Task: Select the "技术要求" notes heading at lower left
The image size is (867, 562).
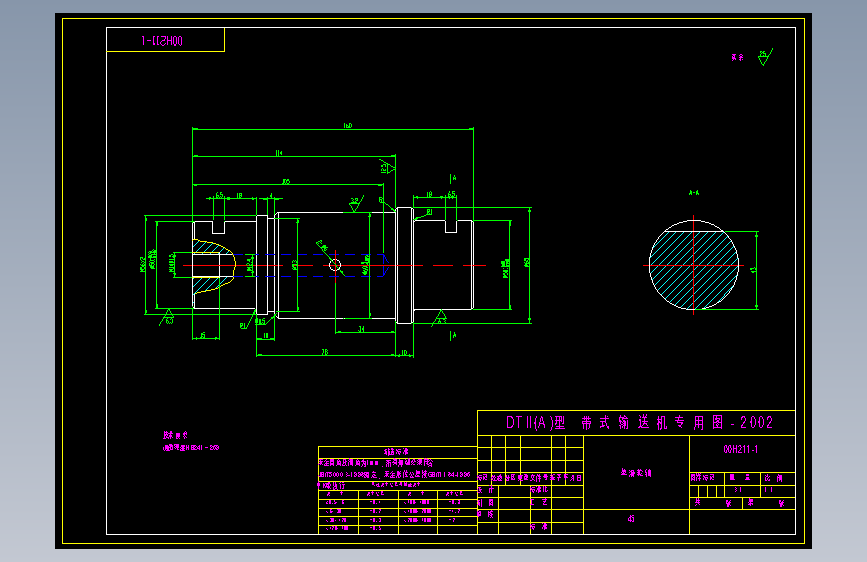Action: tap(175, 435)
